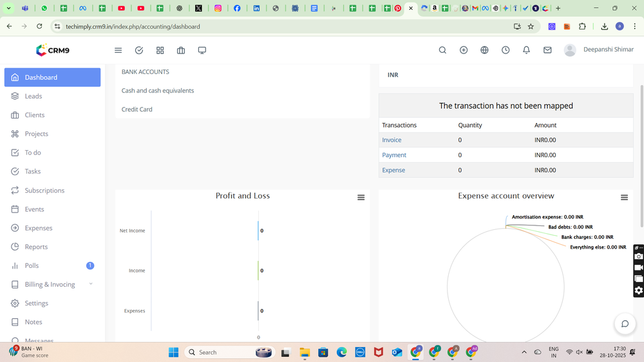Open Reports in sidebar
Screen dimensions: 644x362
click(53, 247)
